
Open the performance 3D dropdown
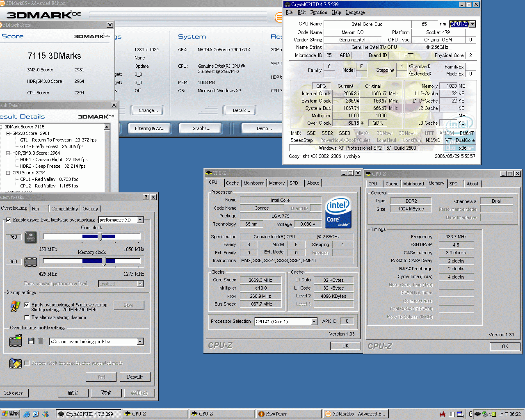140,220
